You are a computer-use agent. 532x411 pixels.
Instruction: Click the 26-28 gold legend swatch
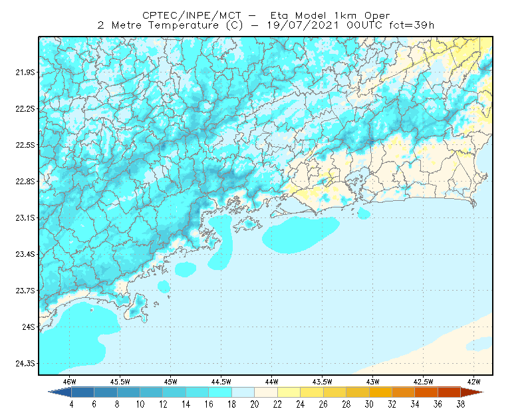[335, 392]
